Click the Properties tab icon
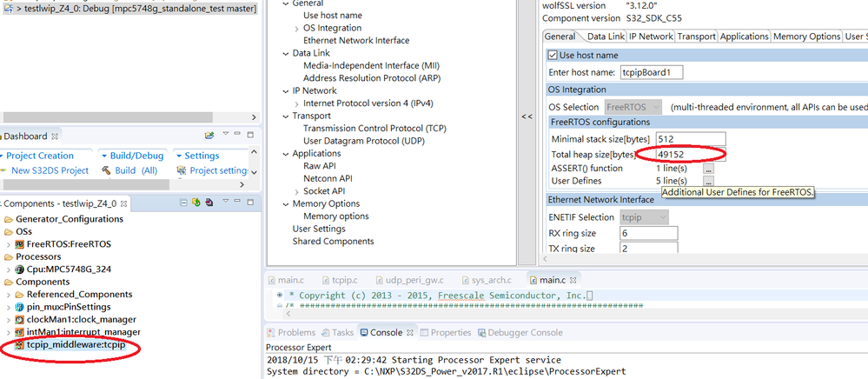 point(425,332)
